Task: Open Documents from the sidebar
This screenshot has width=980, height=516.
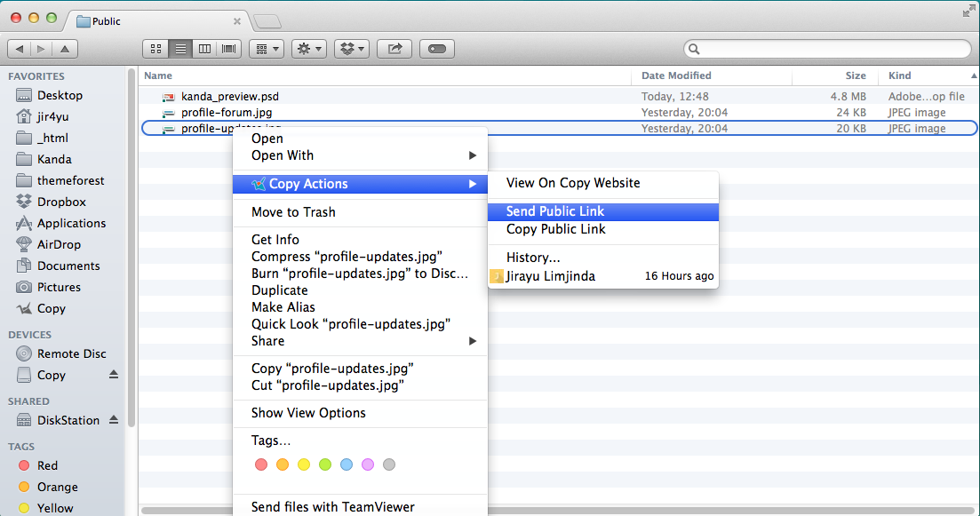Action: pyautogui.click(x=68, y=266)
